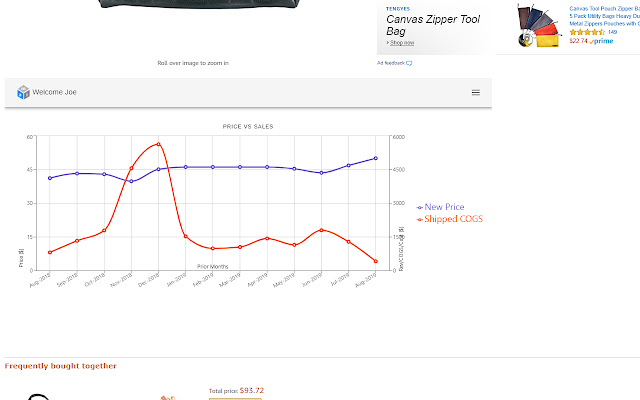Click Aug-2018 Shipped COGS data point
Viewport: 640px width, 400px height.
click(50, 253)
